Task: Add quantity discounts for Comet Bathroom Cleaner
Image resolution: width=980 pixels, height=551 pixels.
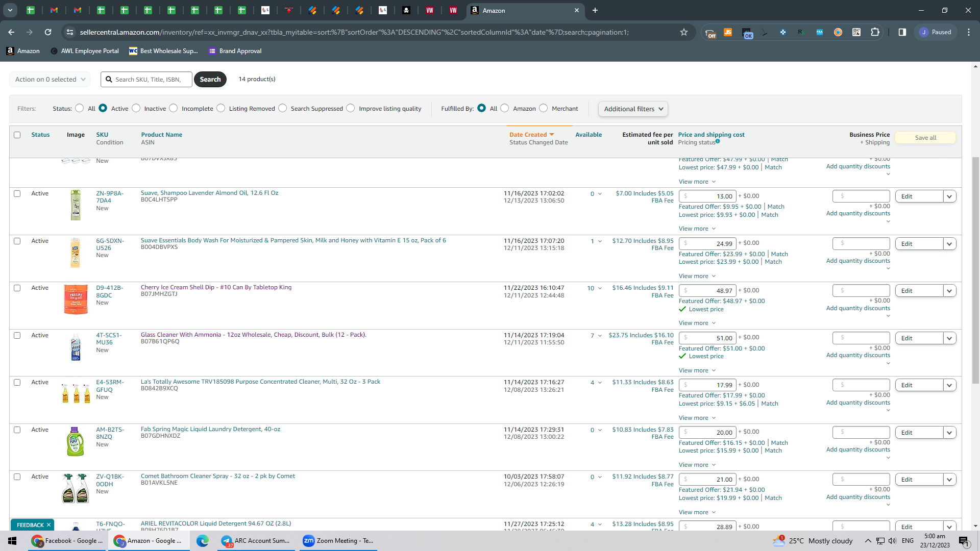Action: [x=858, y=497]
